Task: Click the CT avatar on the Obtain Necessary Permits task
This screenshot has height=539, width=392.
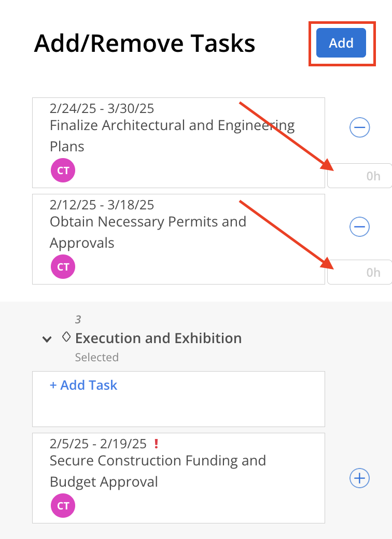Action: 63,267
